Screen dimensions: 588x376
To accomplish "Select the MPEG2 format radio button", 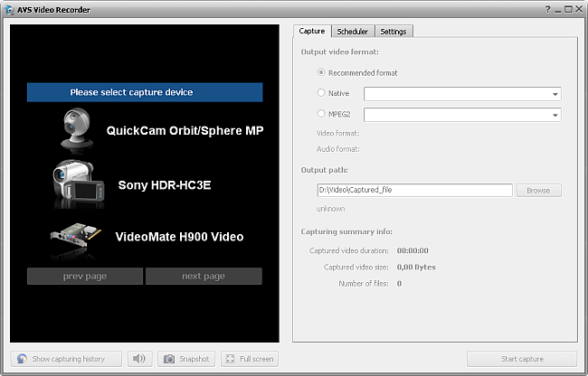I will pos(321,114).
